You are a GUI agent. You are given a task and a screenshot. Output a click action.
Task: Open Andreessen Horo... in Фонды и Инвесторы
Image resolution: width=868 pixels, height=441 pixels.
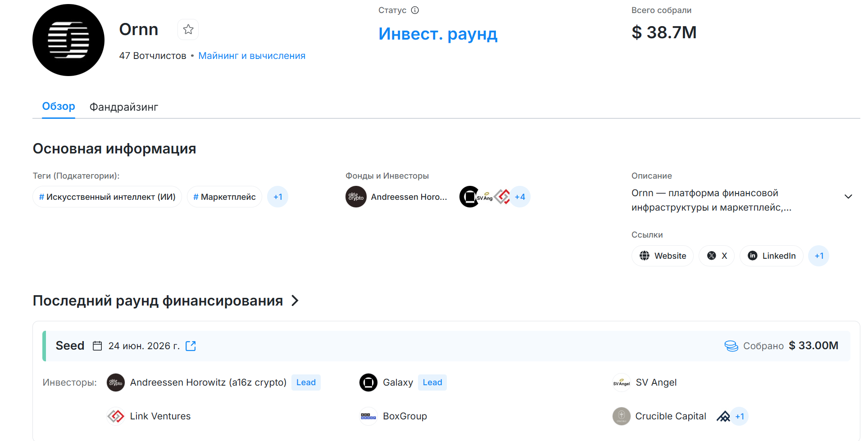(409, 197)
